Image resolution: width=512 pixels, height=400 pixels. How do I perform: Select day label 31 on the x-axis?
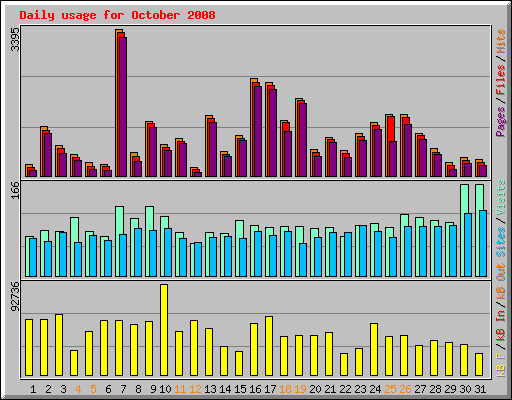click(x=480, y=389)
